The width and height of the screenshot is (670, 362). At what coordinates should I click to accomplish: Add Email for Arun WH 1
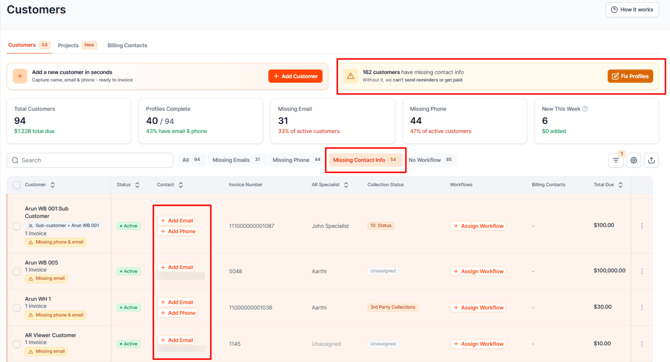coord(177,302)
